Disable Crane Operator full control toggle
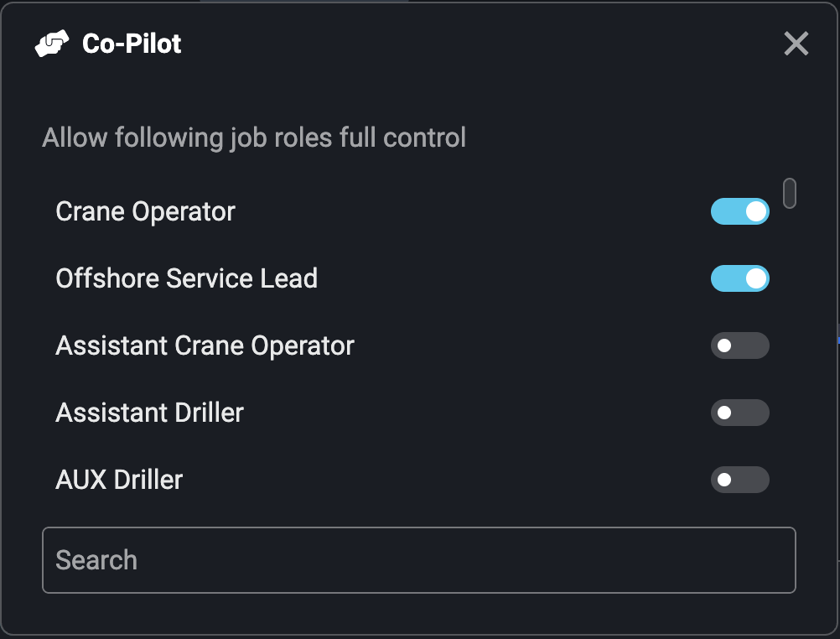 tap(739, 211)
